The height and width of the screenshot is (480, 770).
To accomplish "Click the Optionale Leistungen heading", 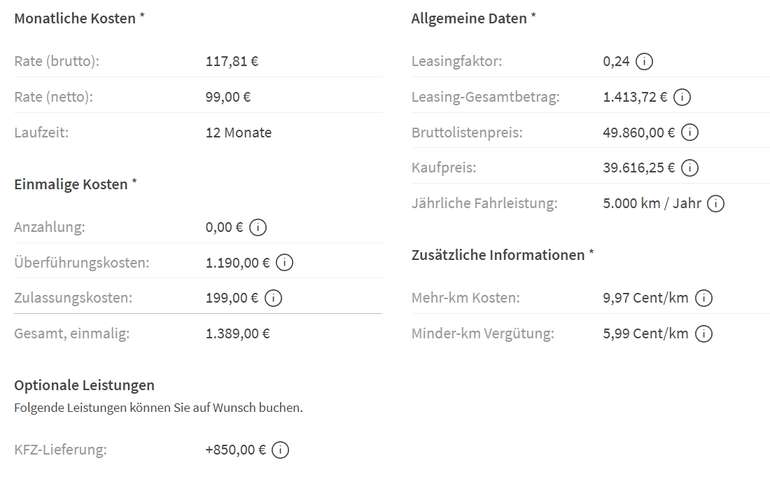I will [x=84, y=385].
